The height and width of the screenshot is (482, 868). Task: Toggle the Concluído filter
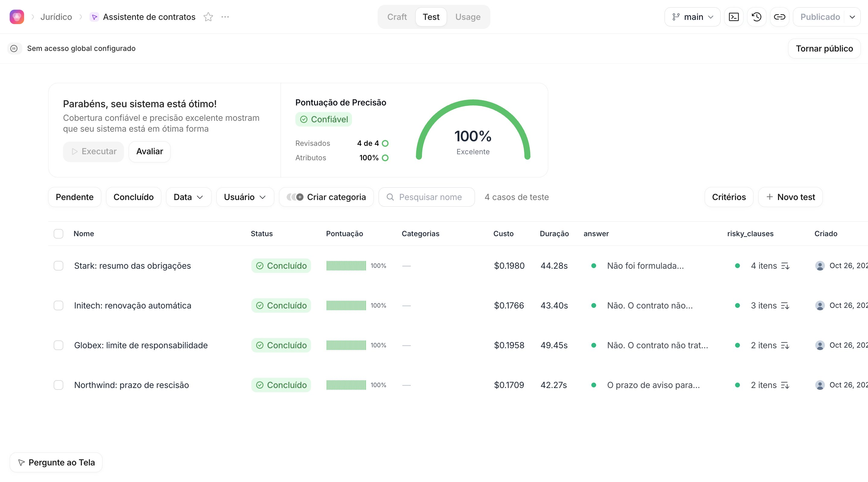point(134,197)
